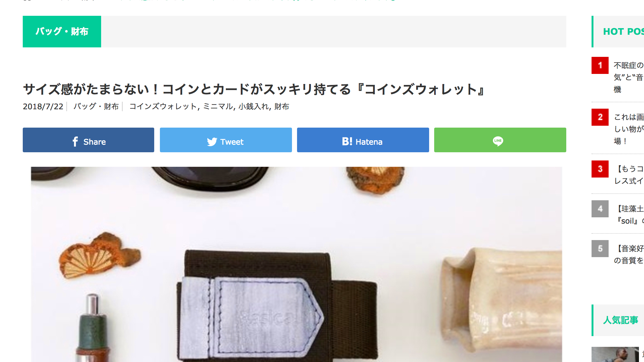Open hot post ranked number 3
Viewport: 644px width, 362px height.
[x=628, y=175]
